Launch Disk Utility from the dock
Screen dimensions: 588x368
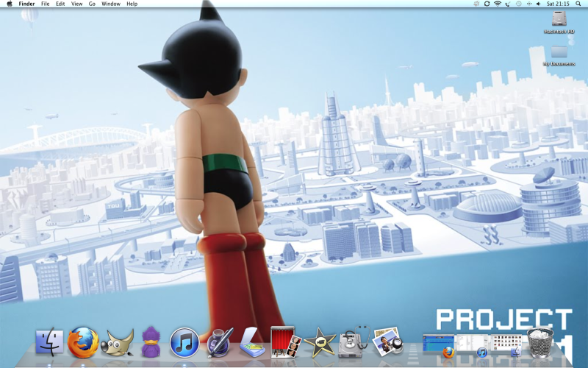[x=354, y=342]
